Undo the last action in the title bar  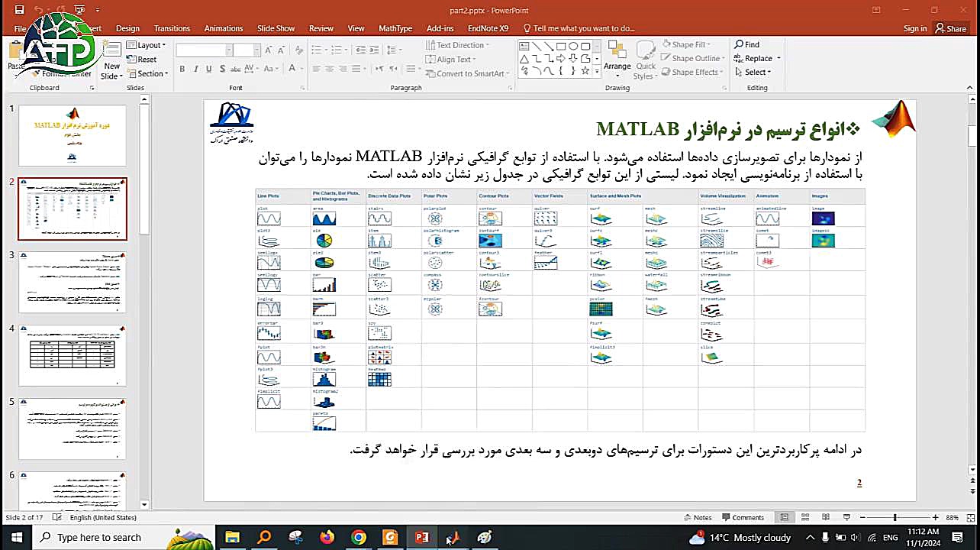(39, 10)
